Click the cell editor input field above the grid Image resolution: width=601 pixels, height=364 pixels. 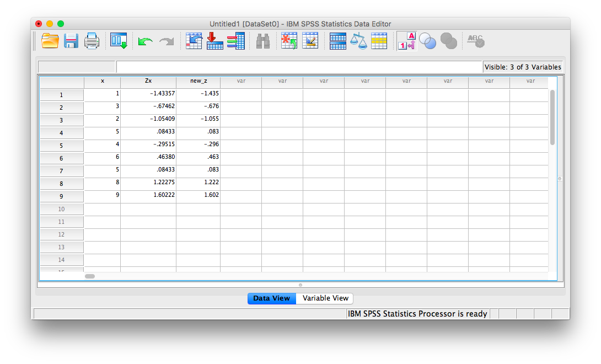[299, 67]
